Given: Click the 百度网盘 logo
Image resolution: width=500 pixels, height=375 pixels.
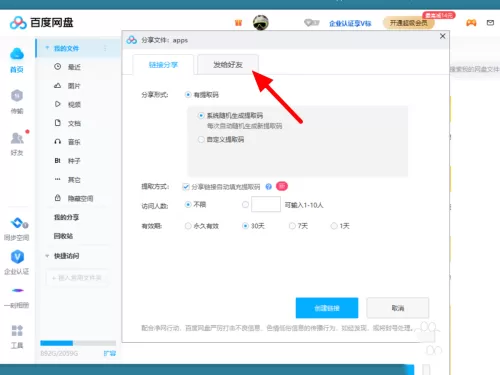Looking at the screenshot, I should click(42, 23).
